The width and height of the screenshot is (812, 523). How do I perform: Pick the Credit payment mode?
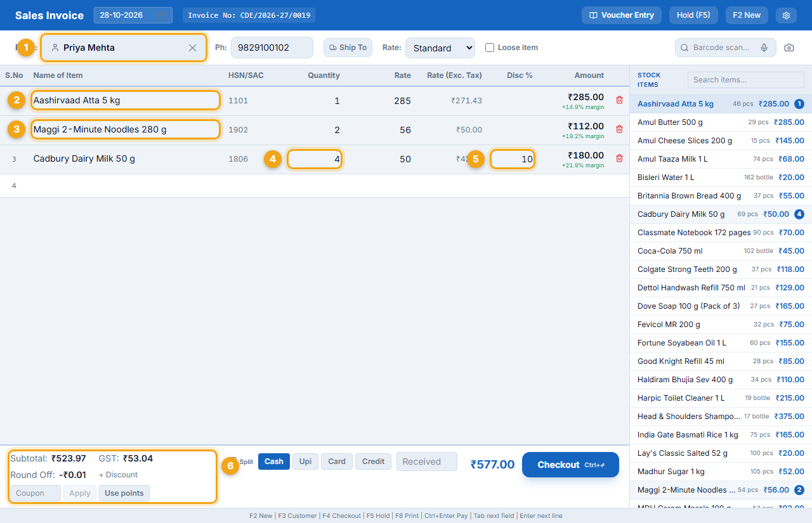click(373, 462)
